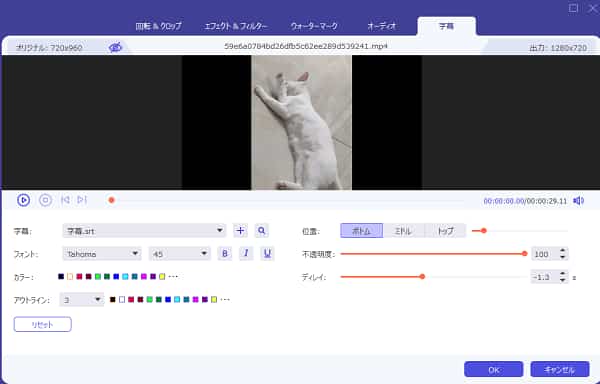Image resolution: width=600 pixels, height=384 pixels.
Task: Toggle bold subtitle text
Action: [x=225, y=254]
